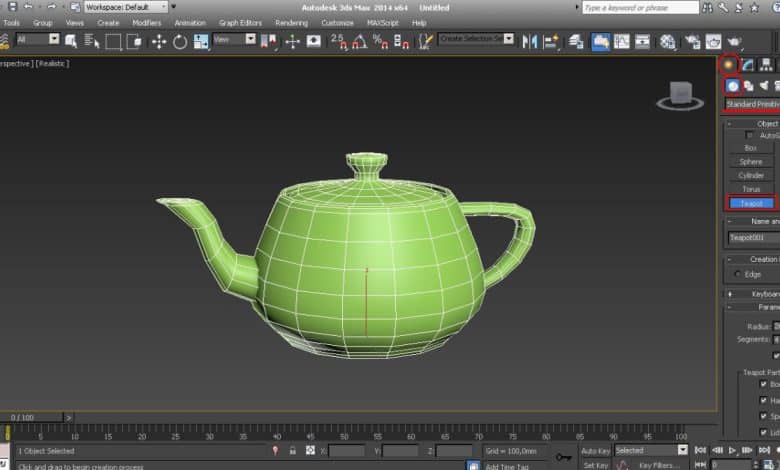Activate Select and Scale tool

[x=201, y=41]
